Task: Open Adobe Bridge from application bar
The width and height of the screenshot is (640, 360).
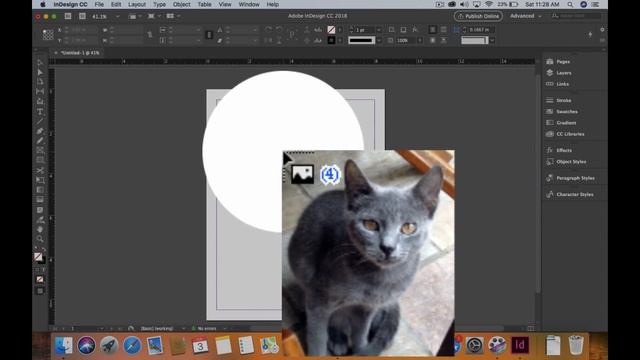Action: [x=68, y=16]
